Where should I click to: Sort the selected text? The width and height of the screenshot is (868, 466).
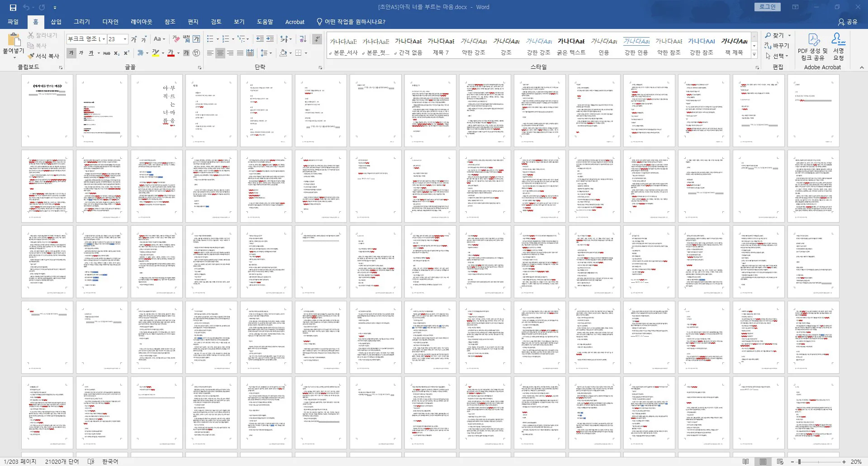(303, 39)
